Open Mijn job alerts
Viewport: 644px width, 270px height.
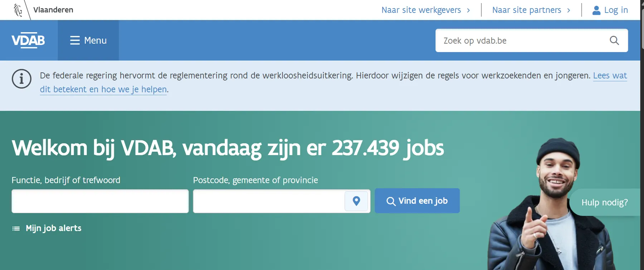coord(53,228)
